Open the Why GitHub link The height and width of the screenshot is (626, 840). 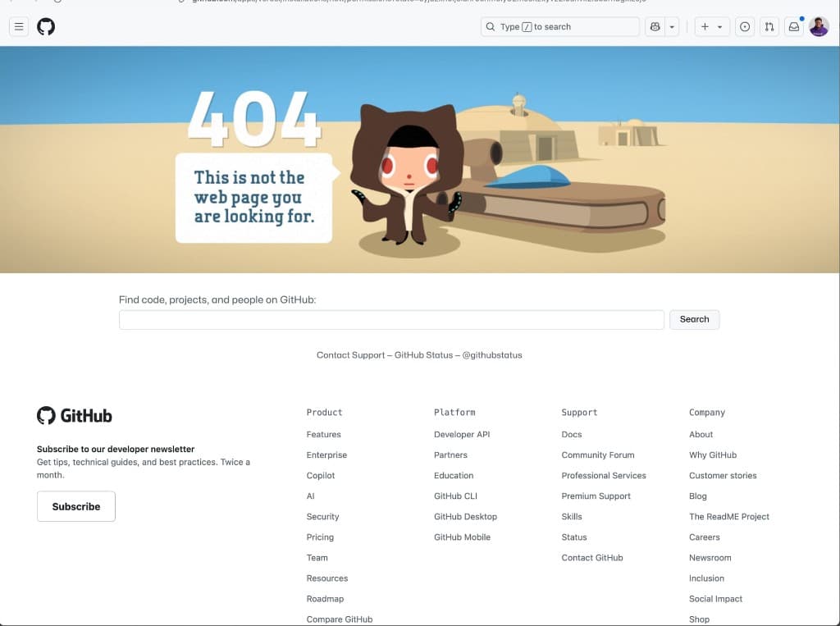pyautogui.click(x=713, y=455)
